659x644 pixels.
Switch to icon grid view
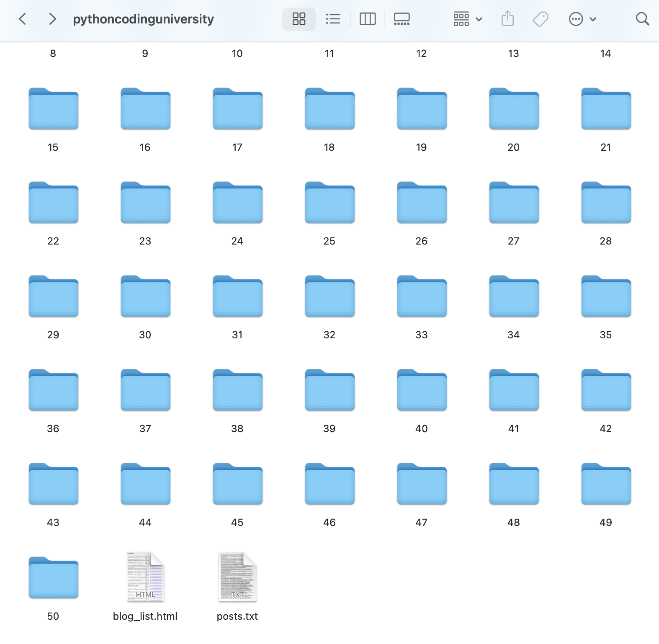[x=299, y=19]
